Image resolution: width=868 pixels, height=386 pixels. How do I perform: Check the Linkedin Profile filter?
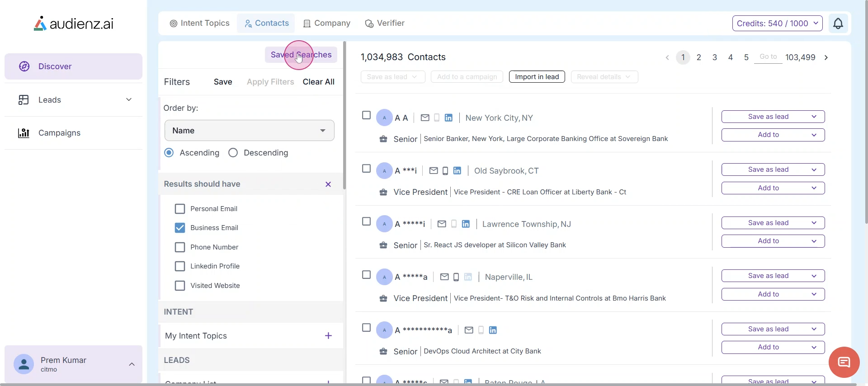[180, 266]
